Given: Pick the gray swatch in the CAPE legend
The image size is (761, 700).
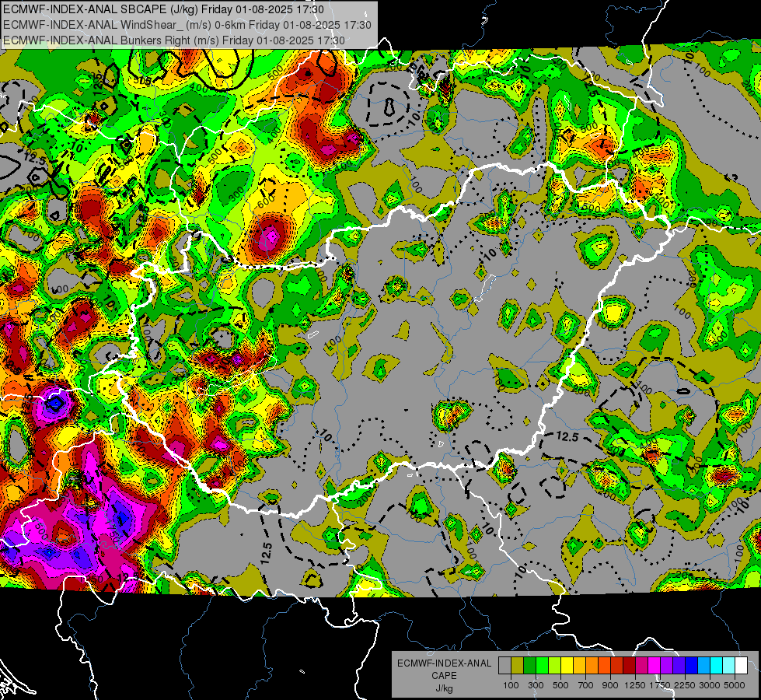Looking at the screenshot, I should (x=504, y=665).
